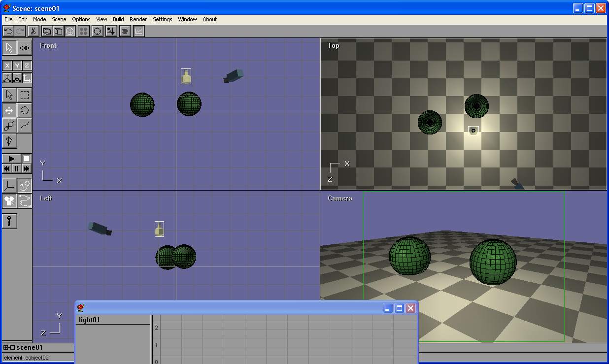This screenshot has width=609, height=364.
Task: Toggle the X axis constraint
Action: [x=7, y=66]
